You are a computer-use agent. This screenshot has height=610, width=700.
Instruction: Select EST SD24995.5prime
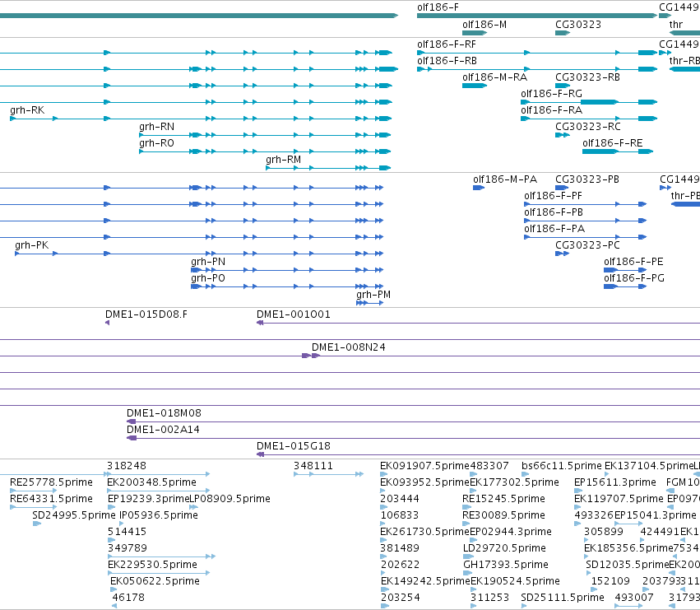click(74, 515)
